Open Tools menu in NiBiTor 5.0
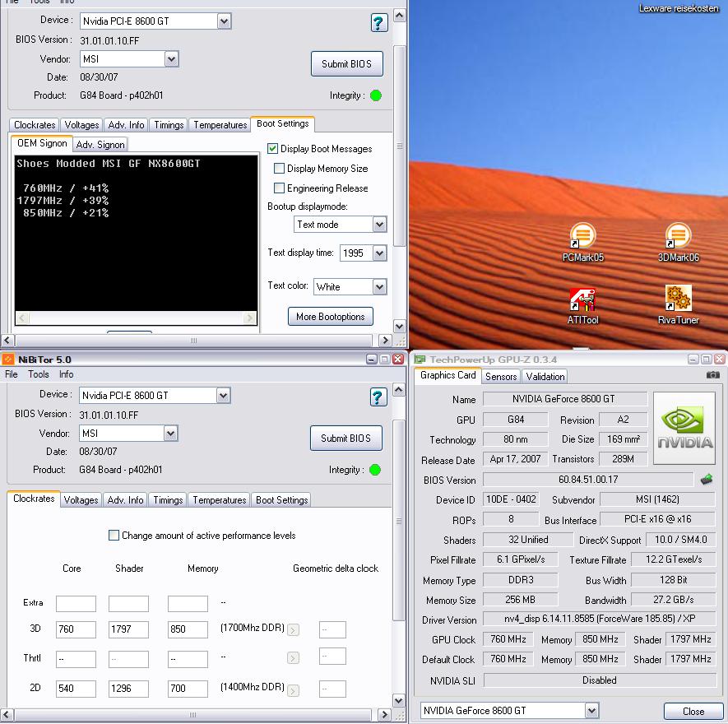The image size is (728, 724). click(38, 374)
